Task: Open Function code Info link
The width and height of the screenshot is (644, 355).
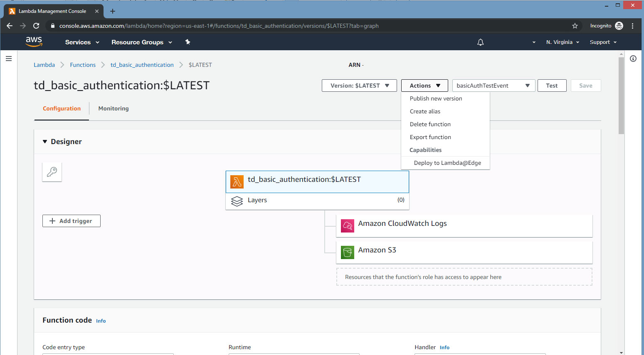Action: [x=101, y=321]
